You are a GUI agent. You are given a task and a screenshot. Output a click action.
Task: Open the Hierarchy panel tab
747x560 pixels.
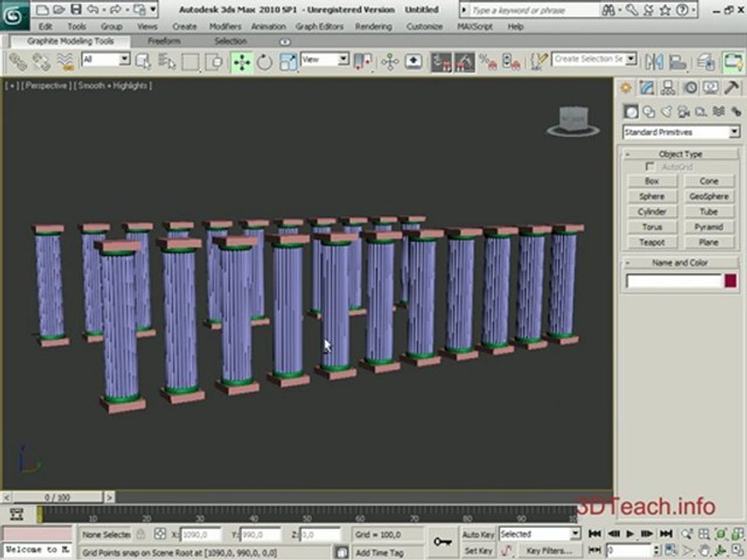click(x=668, y=88)
